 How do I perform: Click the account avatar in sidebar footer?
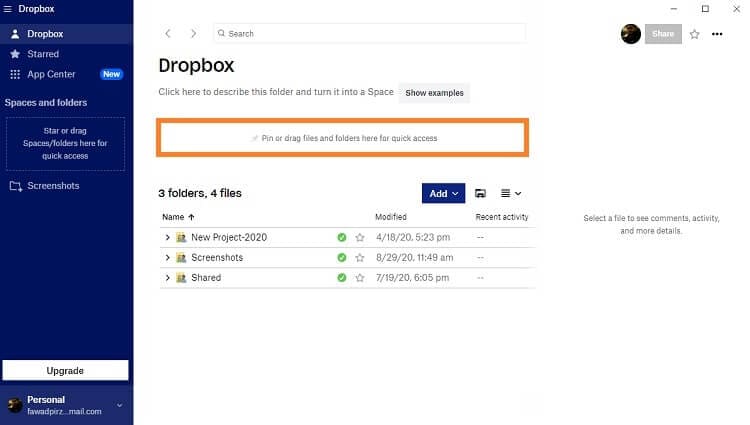(14, 405)
